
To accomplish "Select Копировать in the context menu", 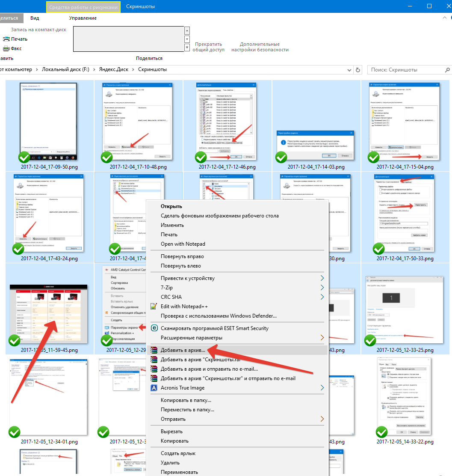I will [x=175, y=441].
